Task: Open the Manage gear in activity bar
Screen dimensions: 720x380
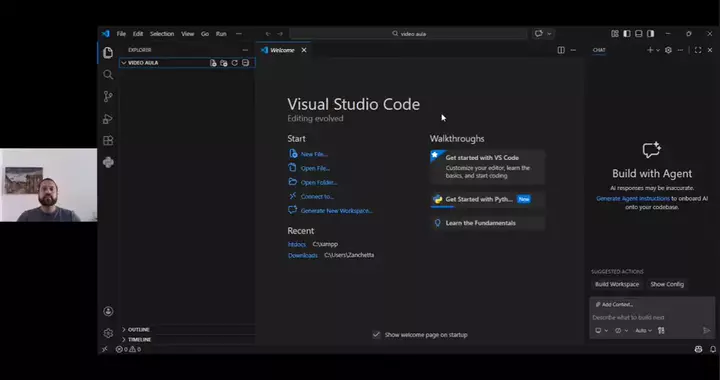Action: (x=108, y=333)
